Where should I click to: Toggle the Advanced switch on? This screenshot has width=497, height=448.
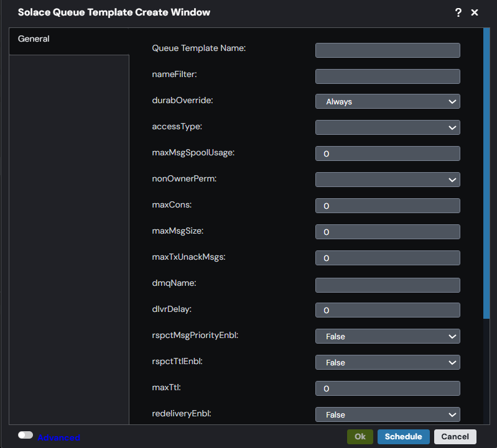26,435
